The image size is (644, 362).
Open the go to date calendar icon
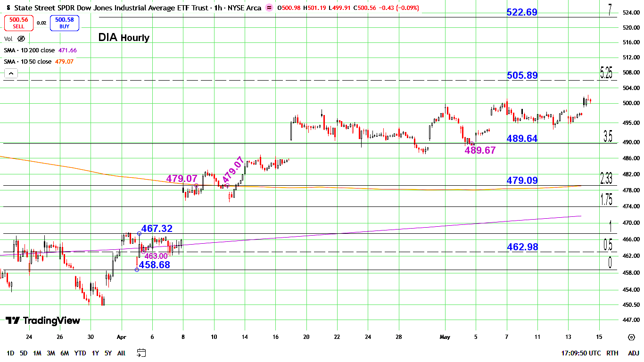point(141,353)
